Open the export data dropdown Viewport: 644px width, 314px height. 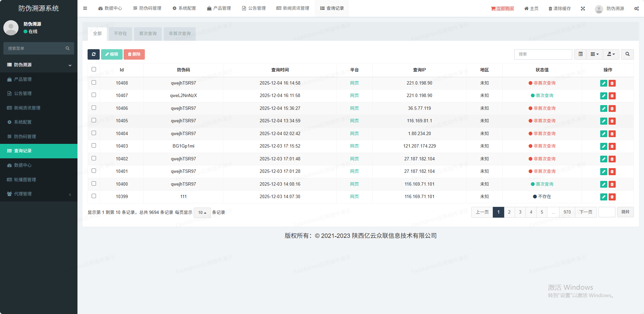point(611,54)
